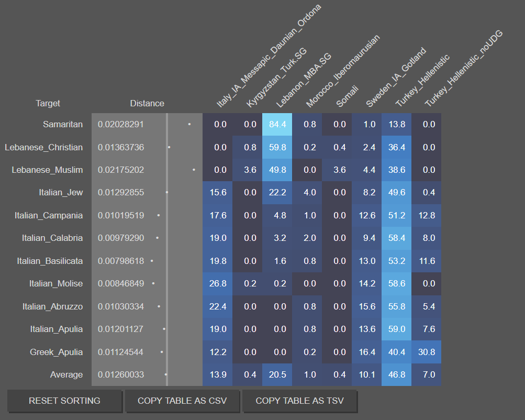Sort by Somali column header
Viewport: 525px width, 420px height.
(x=347, y=96)
